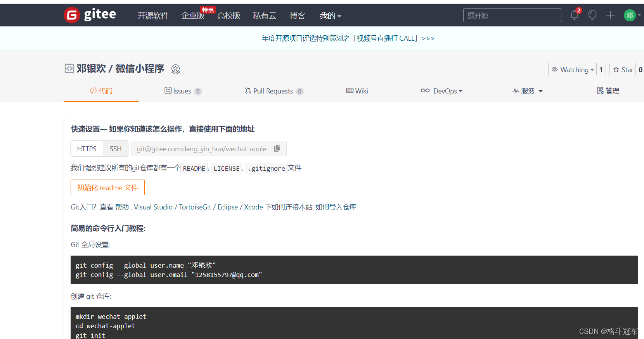Expand the 我的 dropdown menu

tap(331, 16)
